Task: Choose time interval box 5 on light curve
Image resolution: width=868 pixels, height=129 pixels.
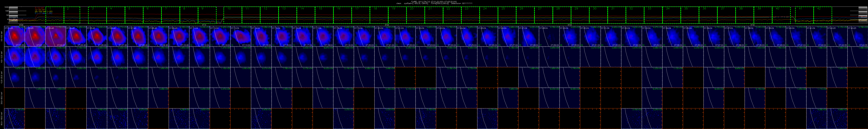Action: [134, 15]
